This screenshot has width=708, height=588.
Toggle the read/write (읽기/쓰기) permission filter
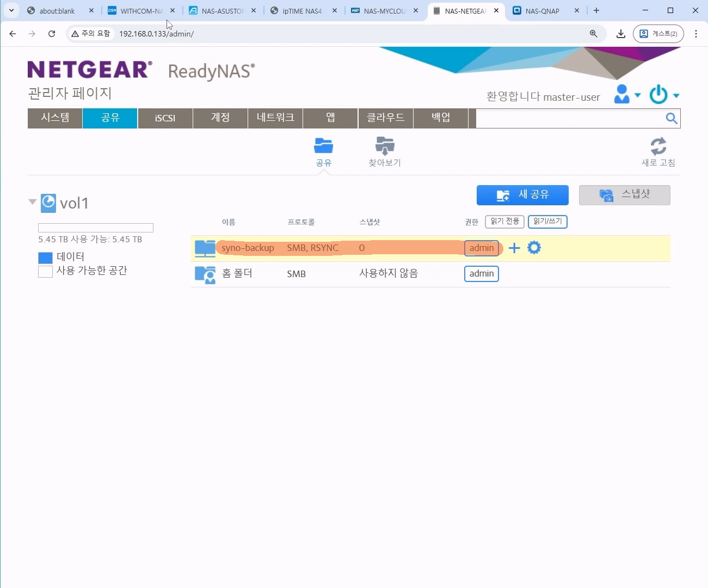point(547,222)
